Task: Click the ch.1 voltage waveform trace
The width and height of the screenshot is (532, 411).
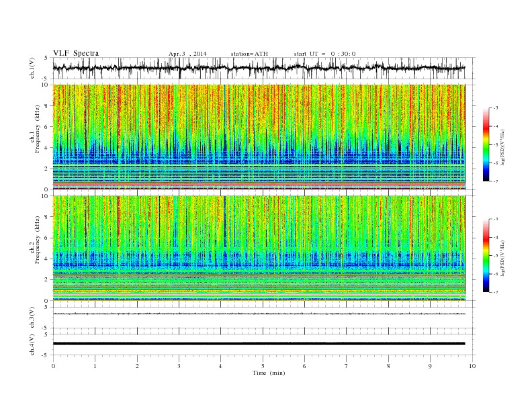Action: click(259, 68)
